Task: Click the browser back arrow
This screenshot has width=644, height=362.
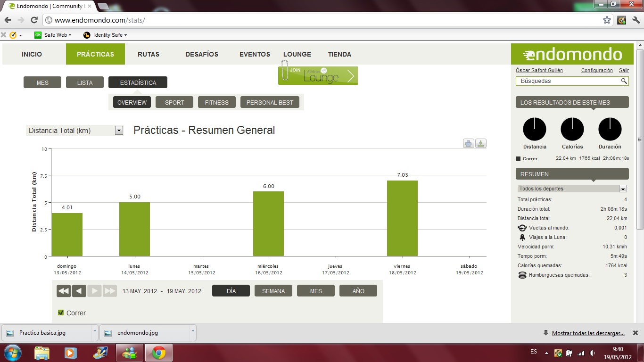Action: (x=8, y=20)
